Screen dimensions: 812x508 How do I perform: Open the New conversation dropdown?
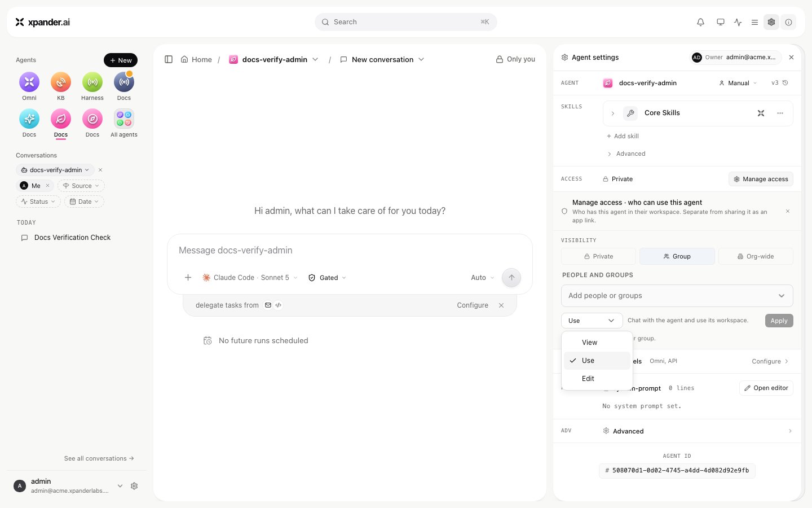[x=421, y=59]
